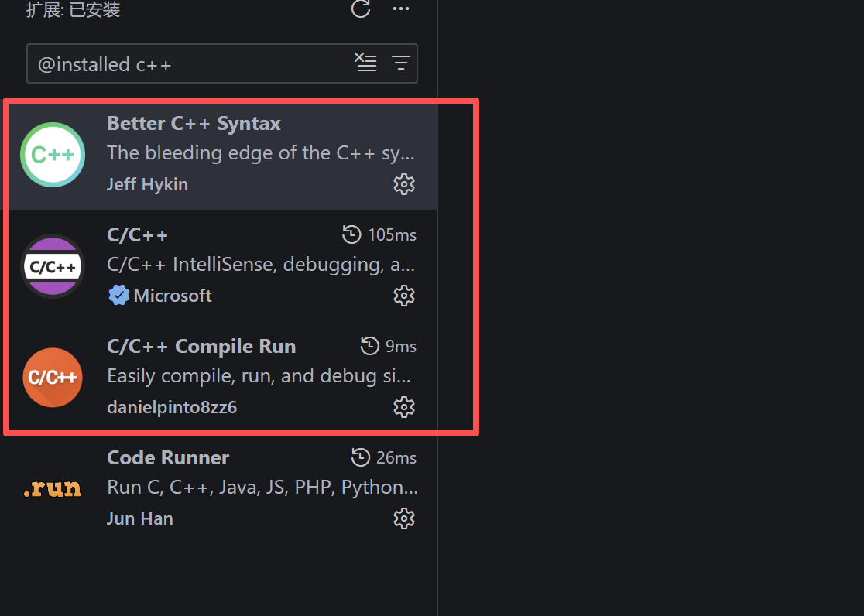The height and width of the screenshot is (616, 864).
Task: Click the Microsoft verified publisher badge
Action: 118,296
